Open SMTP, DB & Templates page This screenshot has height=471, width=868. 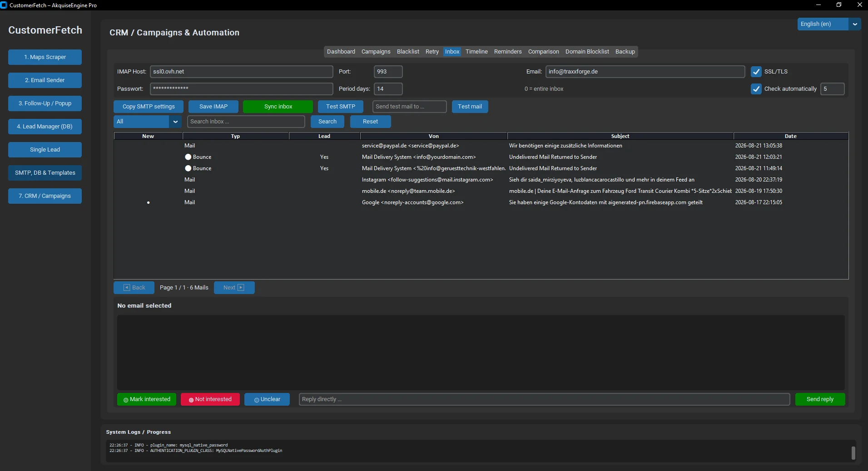(x=45, y=173)
